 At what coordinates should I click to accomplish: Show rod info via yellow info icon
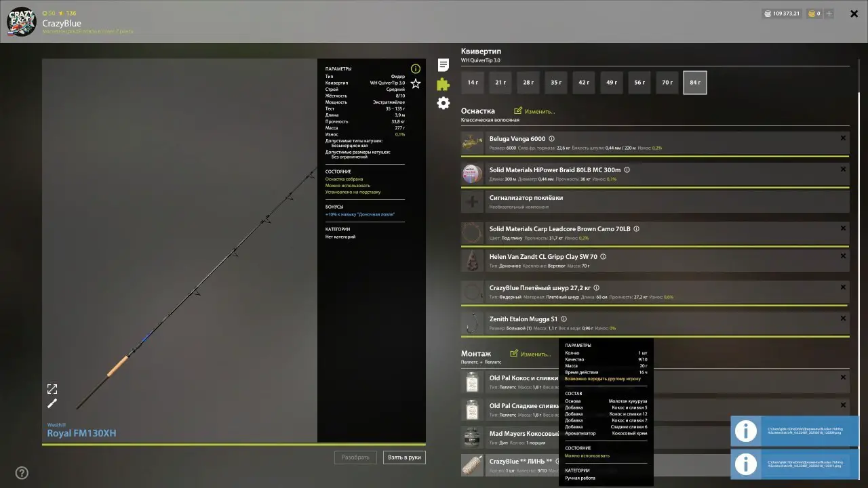pyautogui.click(x=416, y=68)
